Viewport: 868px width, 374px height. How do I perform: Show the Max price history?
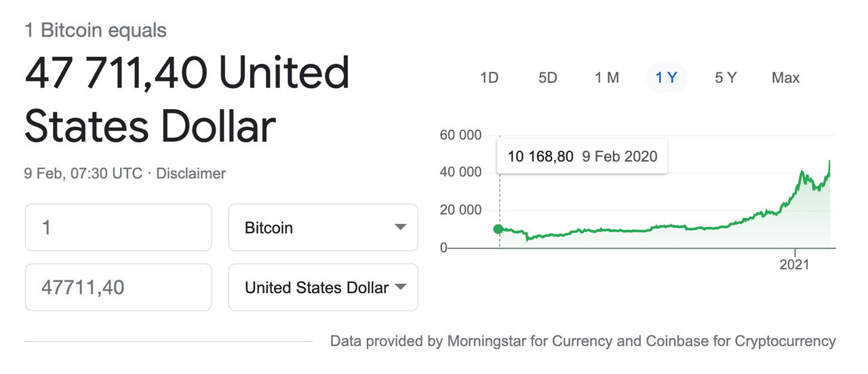click(785, 78)
